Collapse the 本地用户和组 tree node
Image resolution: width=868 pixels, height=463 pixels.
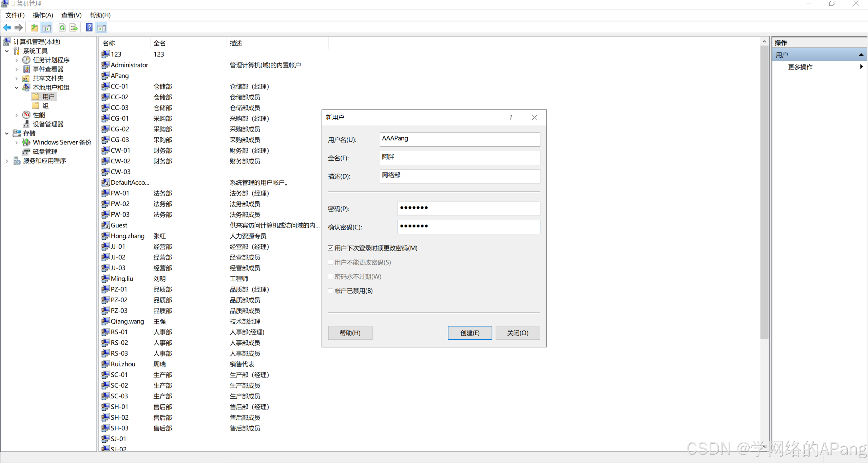coord(16,87)
